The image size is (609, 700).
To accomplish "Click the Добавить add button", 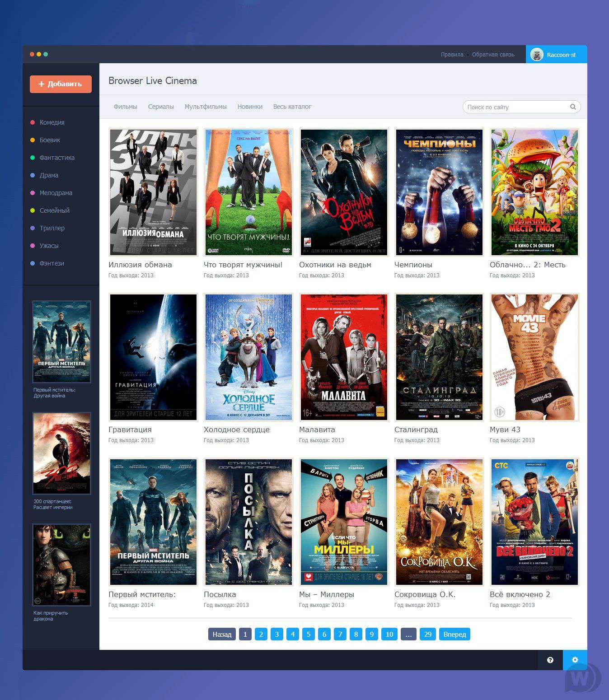I will [61, 84].
